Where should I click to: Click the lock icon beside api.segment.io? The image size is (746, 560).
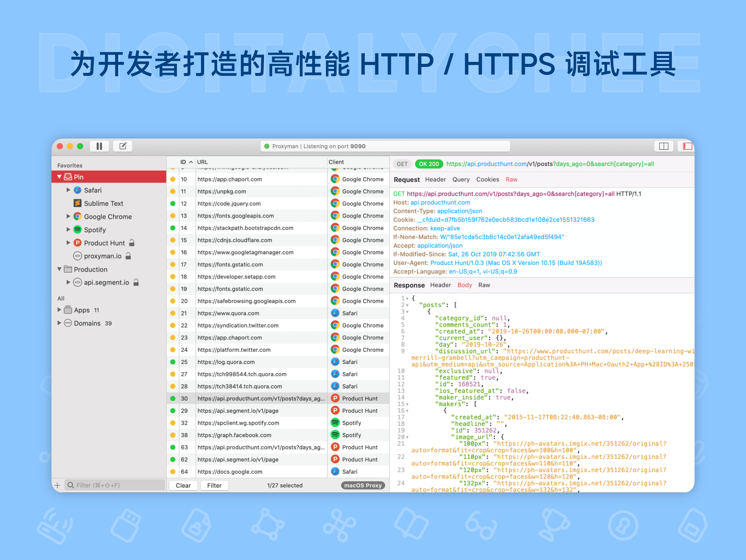tap(136, 282)
